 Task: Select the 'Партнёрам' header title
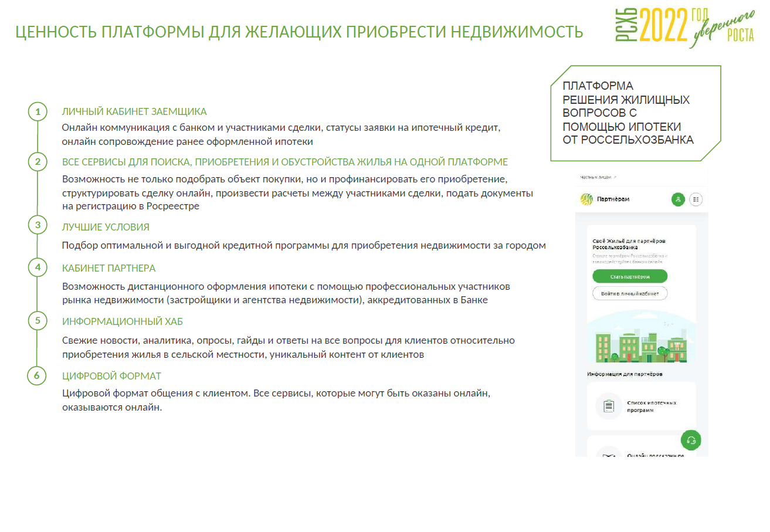click(x=613, y=199)
